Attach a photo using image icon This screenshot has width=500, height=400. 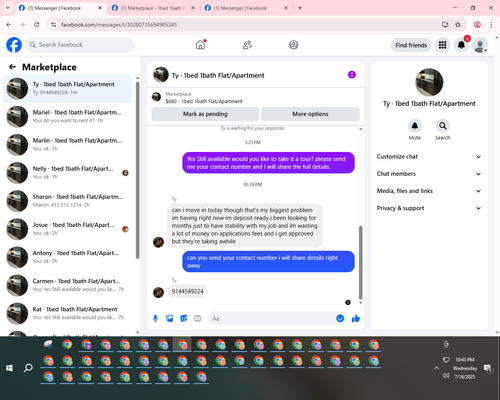coord(170,319)
